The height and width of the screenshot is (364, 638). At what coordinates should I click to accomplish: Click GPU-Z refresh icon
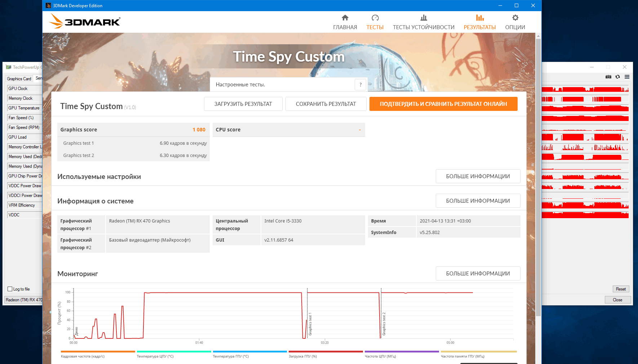tap(618, 77)
